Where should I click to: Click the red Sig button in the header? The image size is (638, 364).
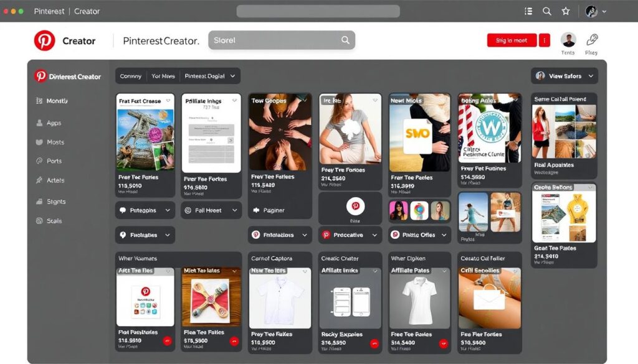click(x=512, y=40)
